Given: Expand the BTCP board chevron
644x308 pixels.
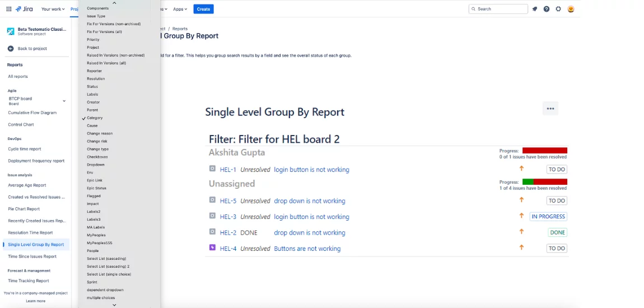Looking at the screenshot, I should 64,101.
